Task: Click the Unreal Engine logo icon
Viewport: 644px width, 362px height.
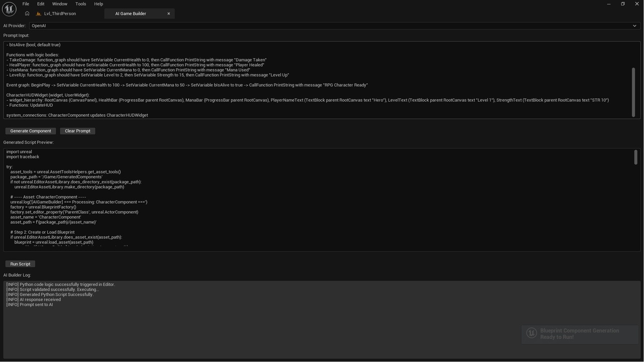Action: (9, 9)
